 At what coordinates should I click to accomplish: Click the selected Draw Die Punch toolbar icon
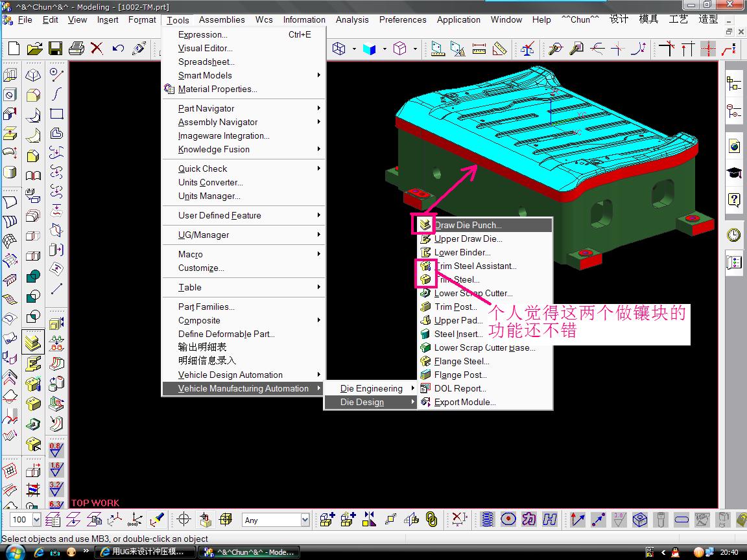pyautogui.click(x=33, y=342)
